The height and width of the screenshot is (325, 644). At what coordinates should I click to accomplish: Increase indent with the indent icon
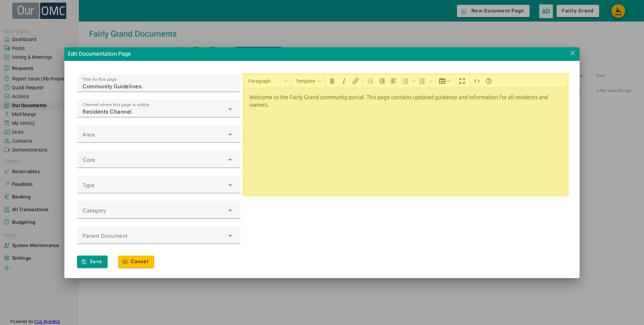click(382, 81)
